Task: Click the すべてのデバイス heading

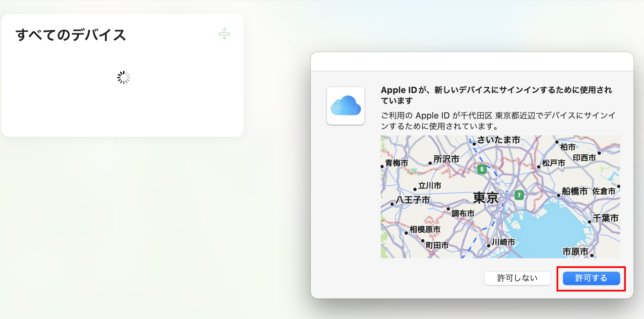Action: [x=71, y=35]
